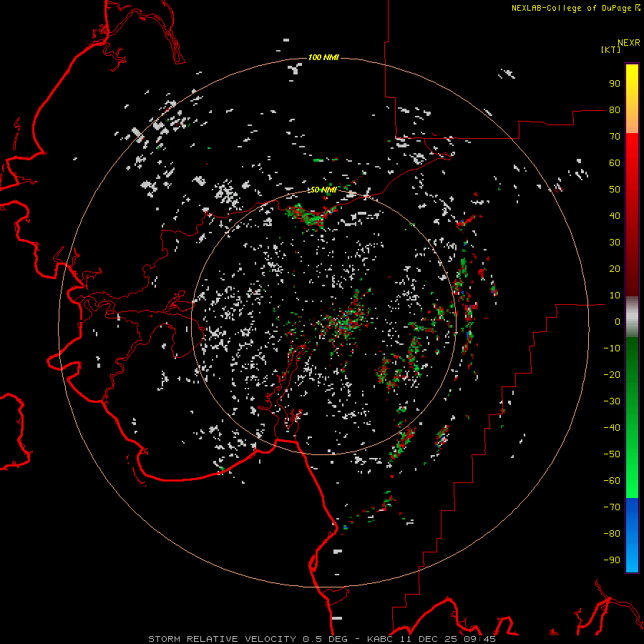This screenshot has width=644, height=644.
Task: Click the blue segment of the color bar
Action: coord(632,535)
